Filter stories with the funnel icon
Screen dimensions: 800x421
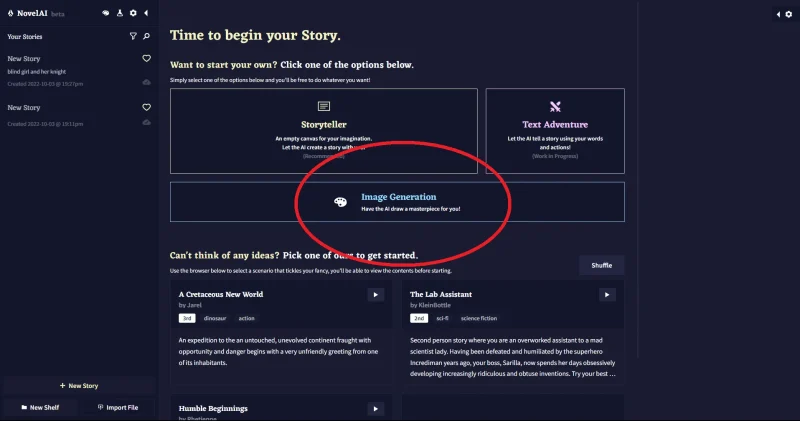tap(133, 36)
